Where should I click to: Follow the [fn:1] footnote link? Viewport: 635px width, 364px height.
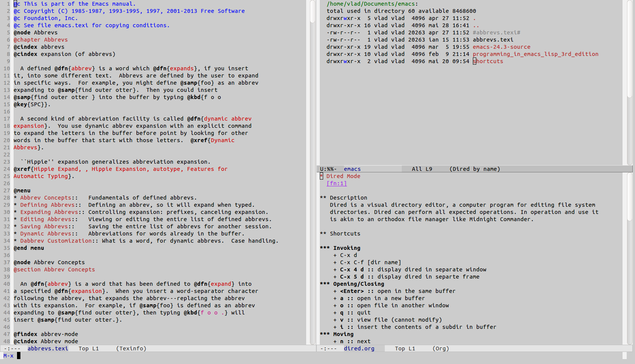click(336, 183)
